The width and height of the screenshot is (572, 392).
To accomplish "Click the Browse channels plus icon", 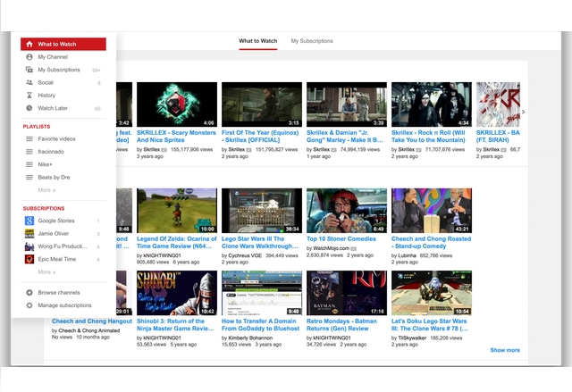I will (29, 293).
